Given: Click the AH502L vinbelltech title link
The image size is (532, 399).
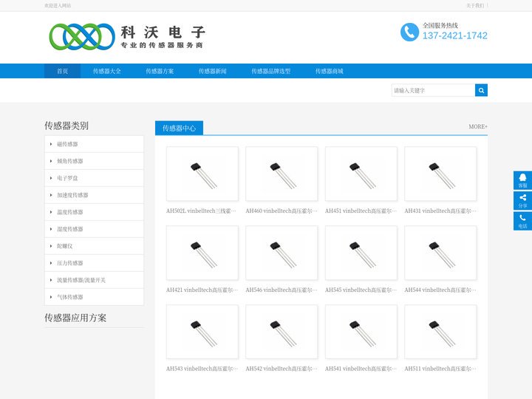Looking at the screenshot, I should click(x=201, y=211).
